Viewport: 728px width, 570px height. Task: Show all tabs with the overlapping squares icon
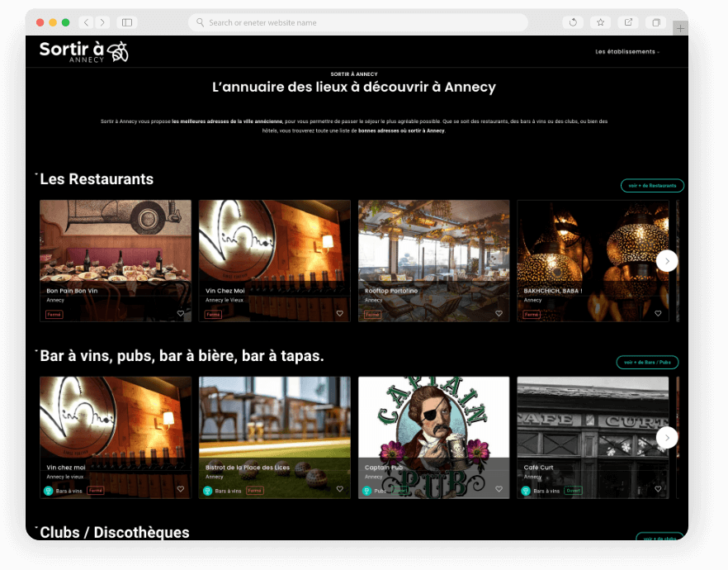[656, 22]
